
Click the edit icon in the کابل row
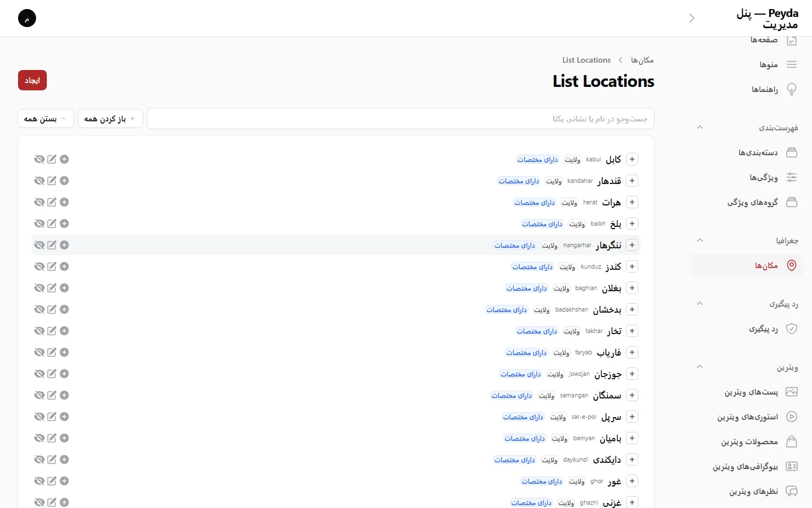coord(52,159)
